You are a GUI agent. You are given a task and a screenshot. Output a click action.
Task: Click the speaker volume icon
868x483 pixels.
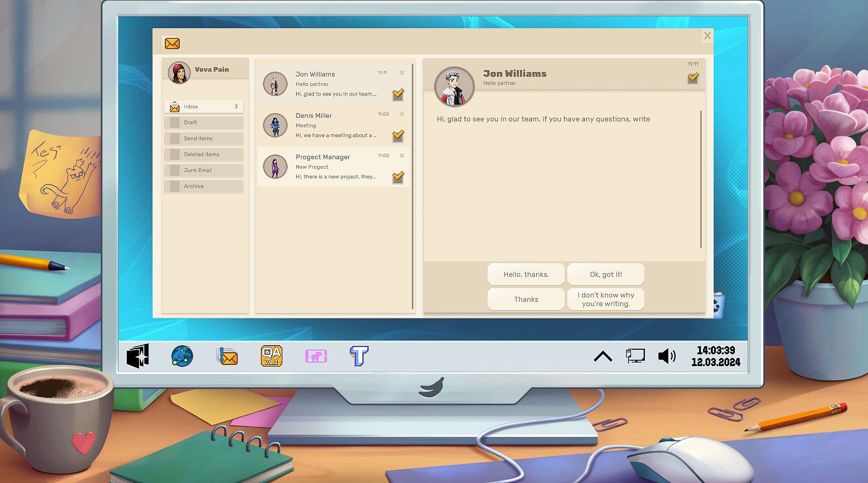click(667, 356)
